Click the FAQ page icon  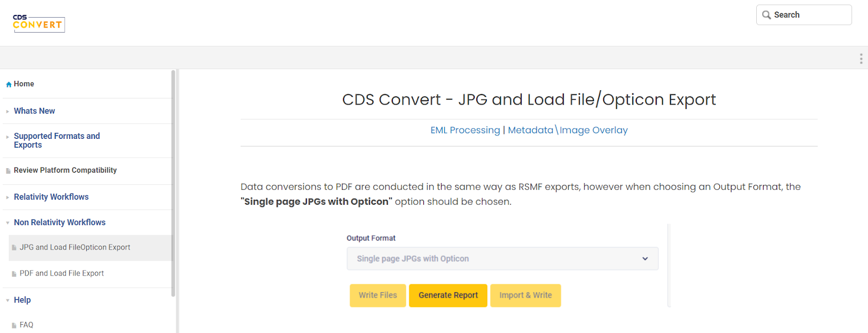[14, 326]
